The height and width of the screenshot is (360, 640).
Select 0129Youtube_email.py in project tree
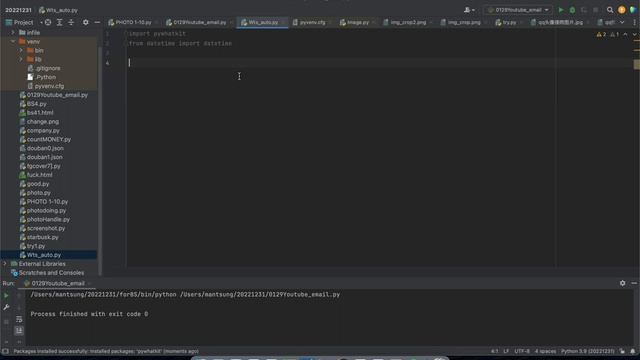coord(54,95)
